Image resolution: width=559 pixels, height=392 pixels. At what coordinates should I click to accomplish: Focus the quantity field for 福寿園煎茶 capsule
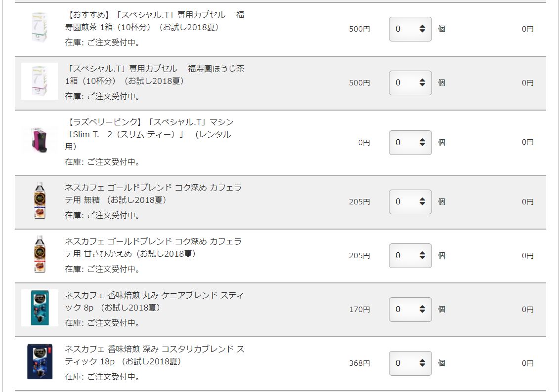pos(410,29)
